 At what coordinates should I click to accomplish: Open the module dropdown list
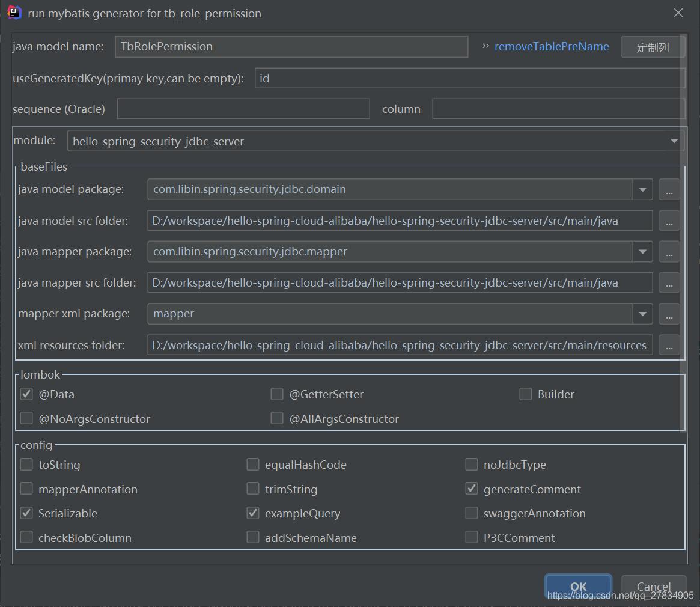tap(674, 141)
